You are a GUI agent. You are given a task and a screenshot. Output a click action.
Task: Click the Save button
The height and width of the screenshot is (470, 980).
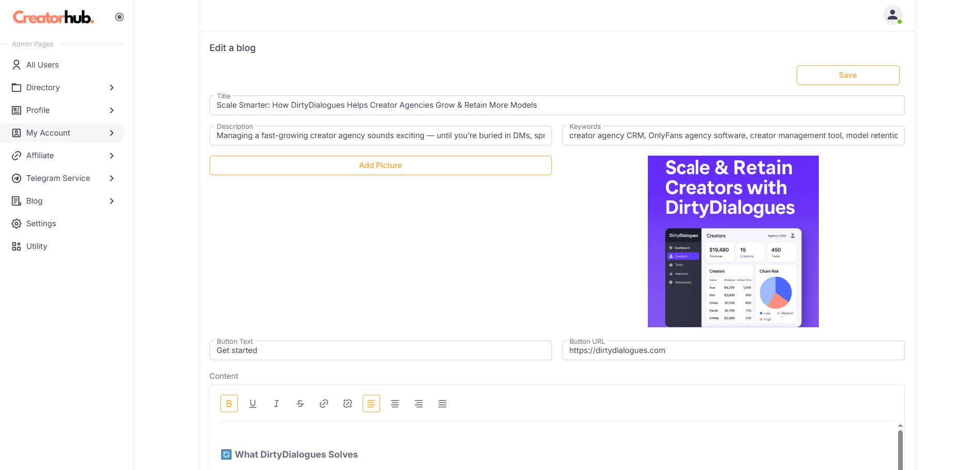848,75
